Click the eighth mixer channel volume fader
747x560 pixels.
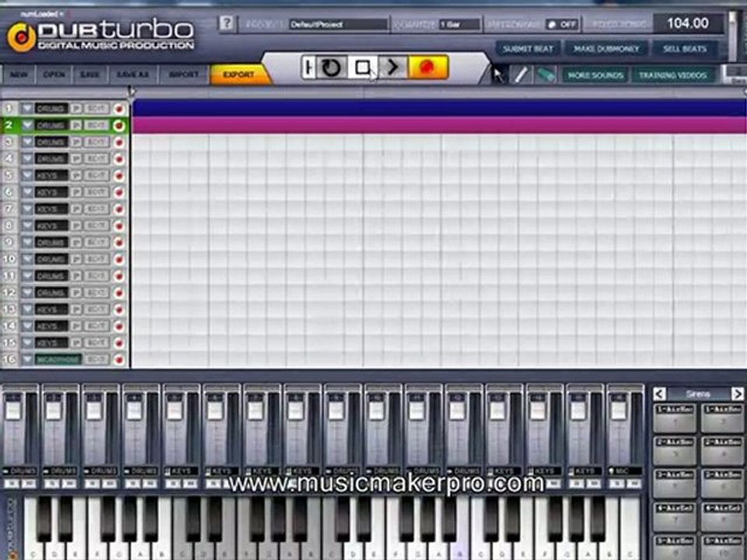click(296, 410)
